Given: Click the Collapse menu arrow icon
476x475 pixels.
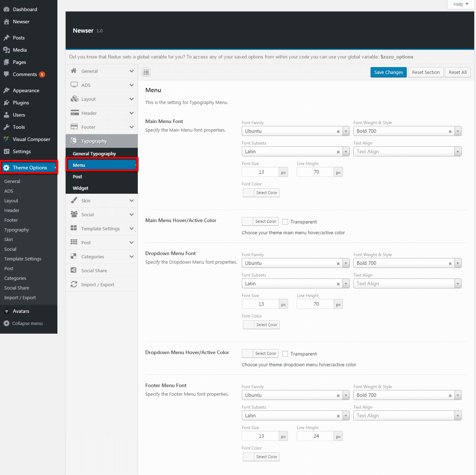Looking at the screenshot, I should (6, 323).
